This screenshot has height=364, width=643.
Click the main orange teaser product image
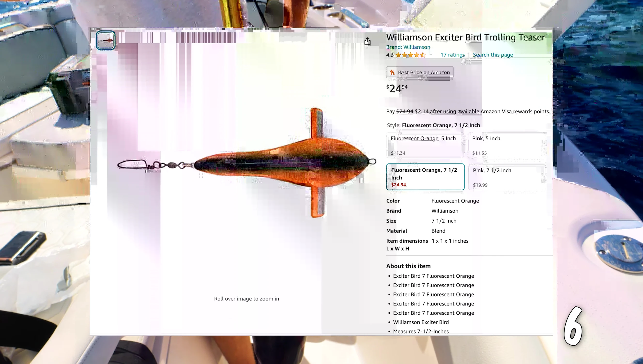click(x=246, y=163)
